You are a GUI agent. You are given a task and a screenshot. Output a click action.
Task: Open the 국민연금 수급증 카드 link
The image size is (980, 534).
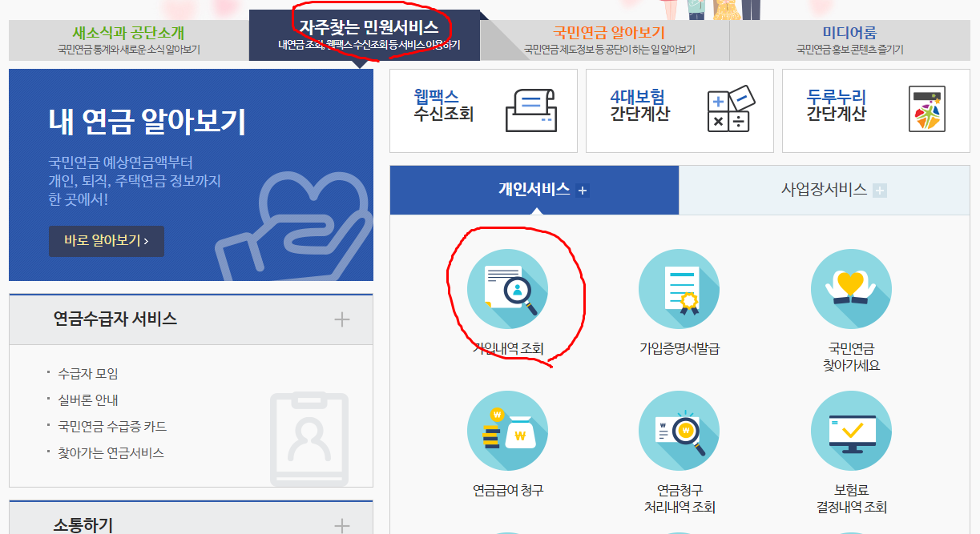coord(112,427)
